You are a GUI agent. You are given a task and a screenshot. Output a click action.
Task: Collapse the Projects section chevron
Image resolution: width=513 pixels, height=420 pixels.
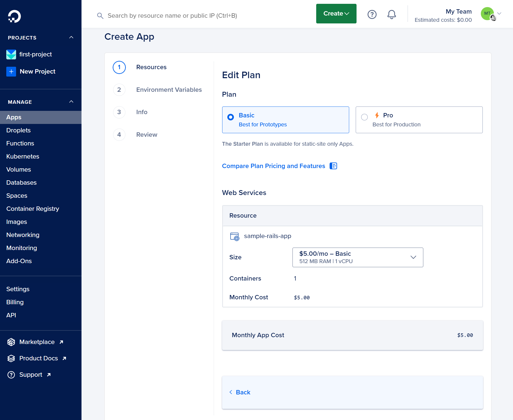71,38
